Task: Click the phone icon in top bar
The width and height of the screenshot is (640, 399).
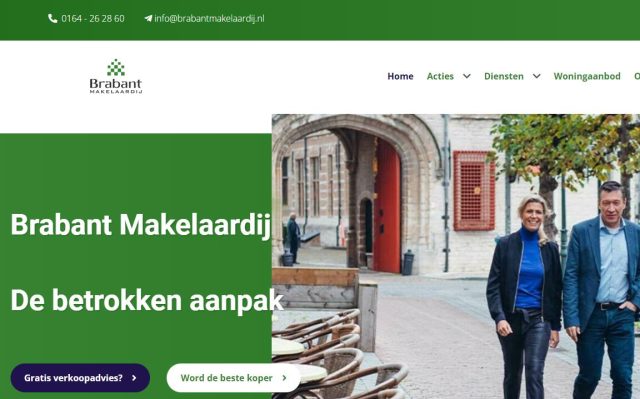Action: tap(53, 18)
